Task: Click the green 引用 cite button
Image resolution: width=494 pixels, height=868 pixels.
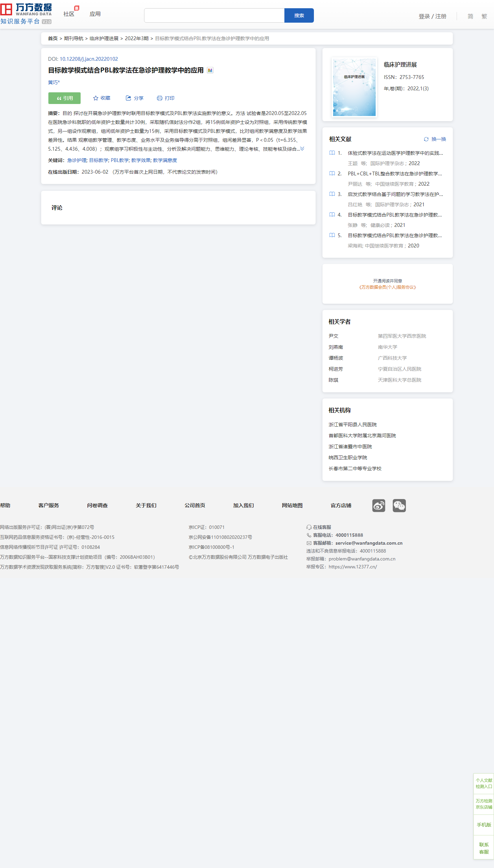Action: pyautogui.click(x=64, y=98)
